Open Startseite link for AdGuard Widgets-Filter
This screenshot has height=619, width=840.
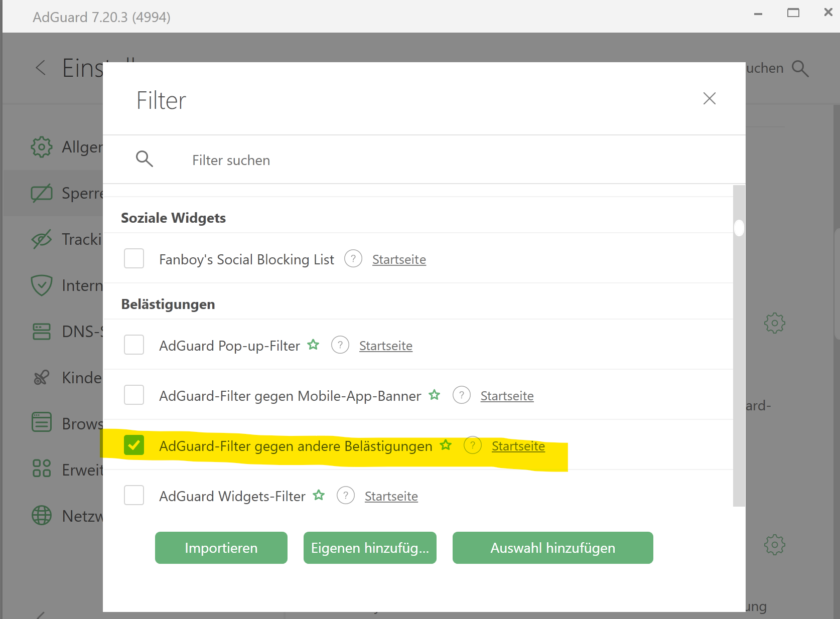(391, 496)
